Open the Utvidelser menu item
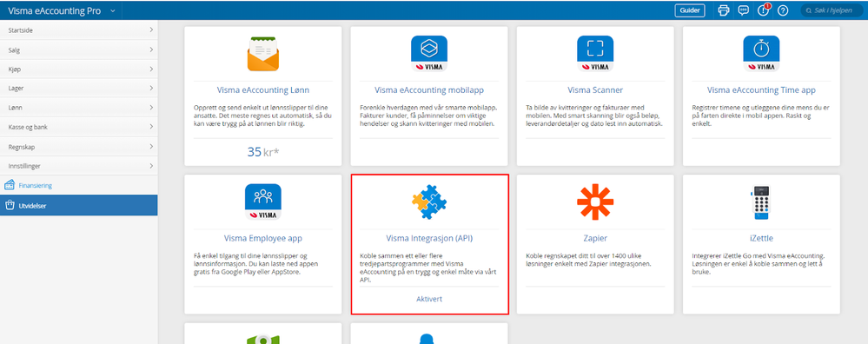868x344 pixels. click(78, 205)
